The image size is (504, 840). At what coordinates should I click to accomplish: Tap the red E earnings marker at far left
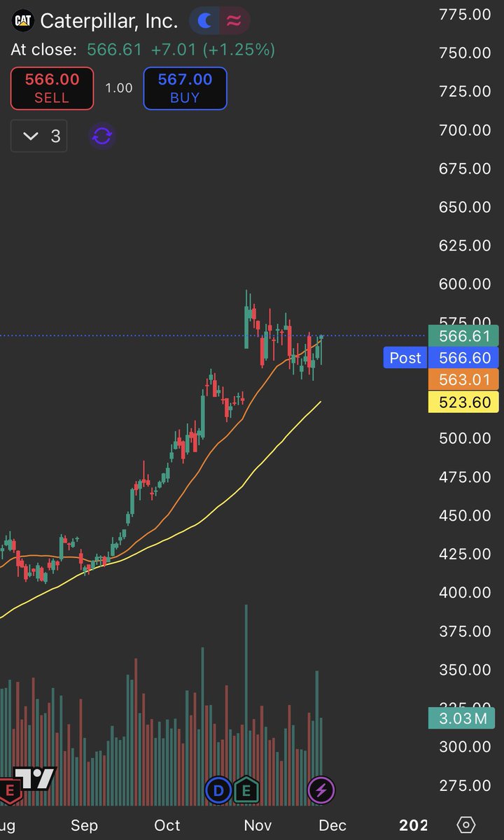click(10, 790)
